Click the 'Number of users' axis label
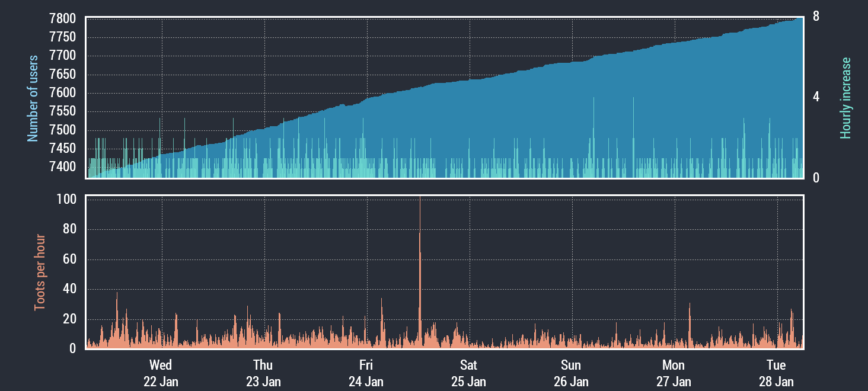Viewport: 868px width, 391px height. pyautogui.click(x=33, y=98)
